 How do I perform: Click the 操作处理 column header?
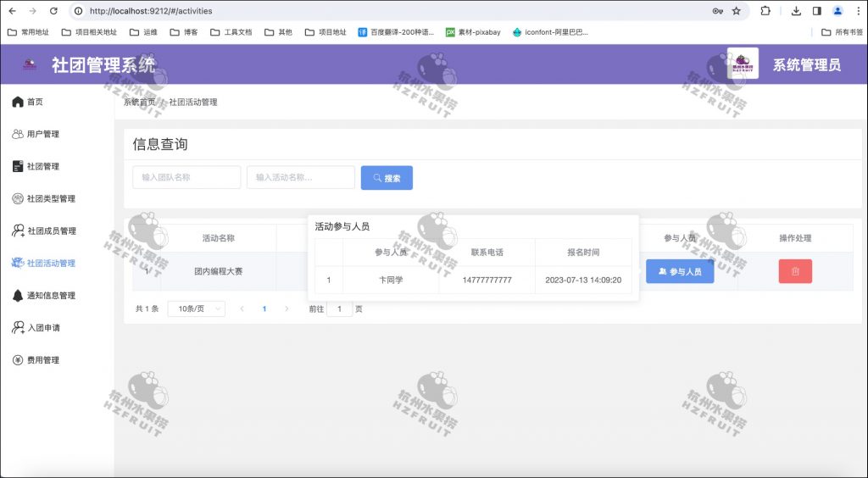point(795,238)
